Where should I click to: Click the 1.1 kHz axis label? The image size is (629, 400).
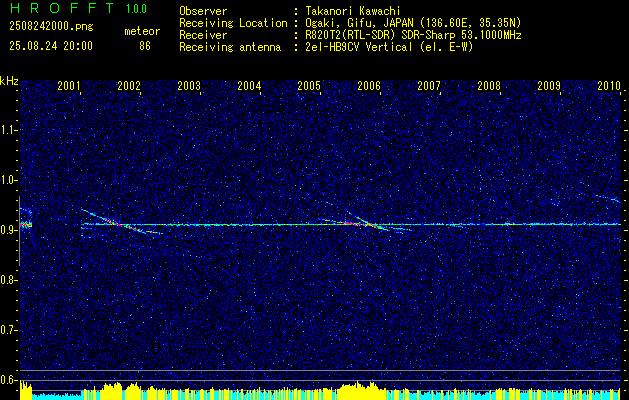(8, 130)
